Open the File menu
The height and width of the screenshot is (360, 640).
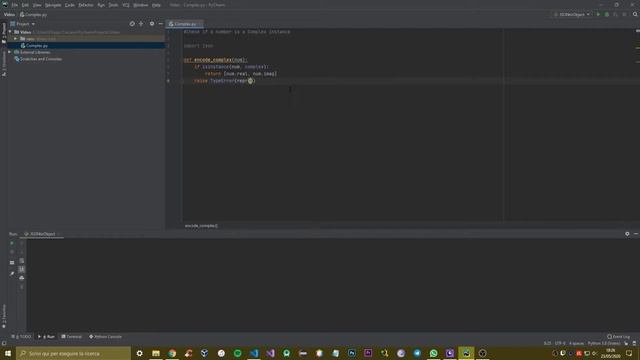click(x=15, y=5)
